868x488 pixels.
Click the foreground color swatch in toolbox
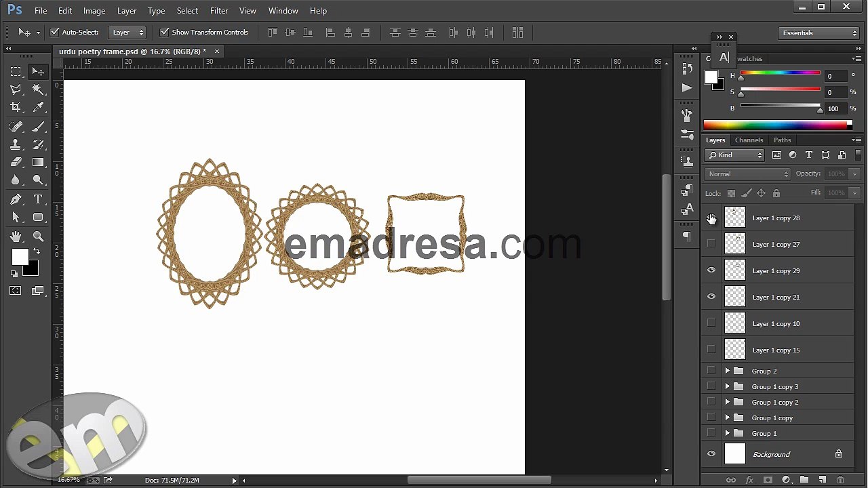[20, 257]
